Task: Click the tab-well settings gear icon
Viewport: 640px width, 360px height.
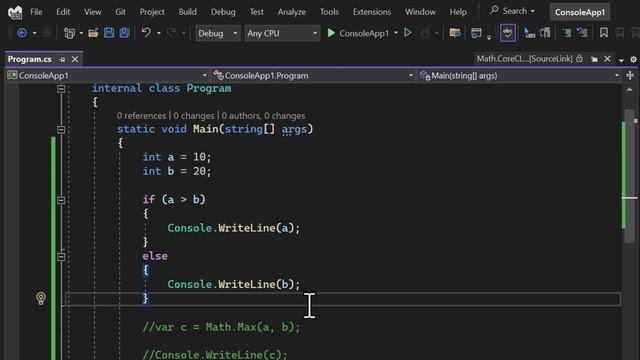Action: [x=633, y=60]
